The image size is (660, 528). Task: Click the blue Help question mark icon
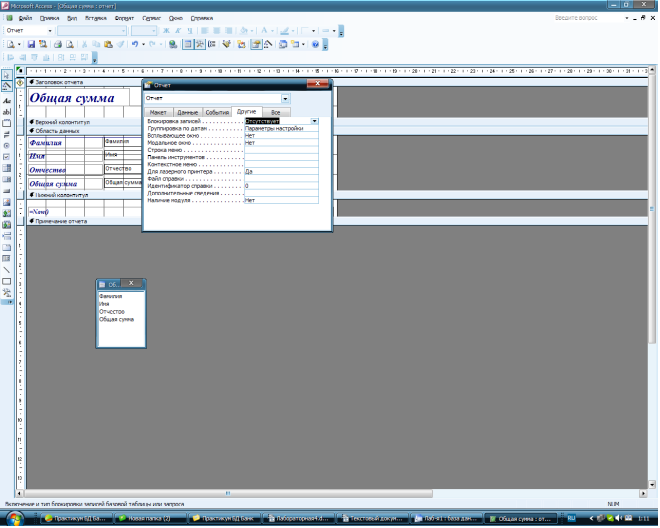315,44
